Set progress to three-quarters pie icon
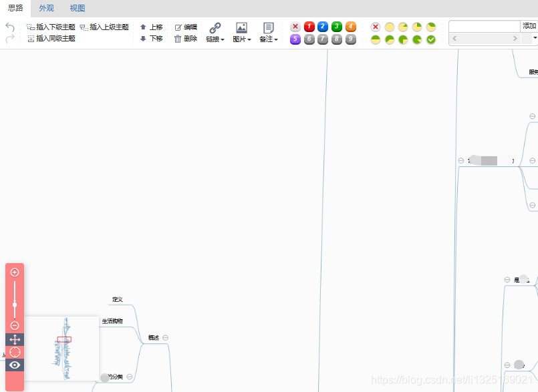This screenshot has height=392, width=538. pyautogui.click(x=403, y=40)
